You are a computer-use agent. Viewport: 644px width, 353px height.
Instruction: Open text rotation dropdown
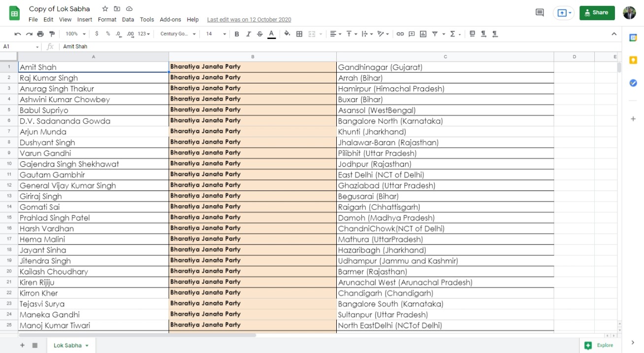(383, 34)
